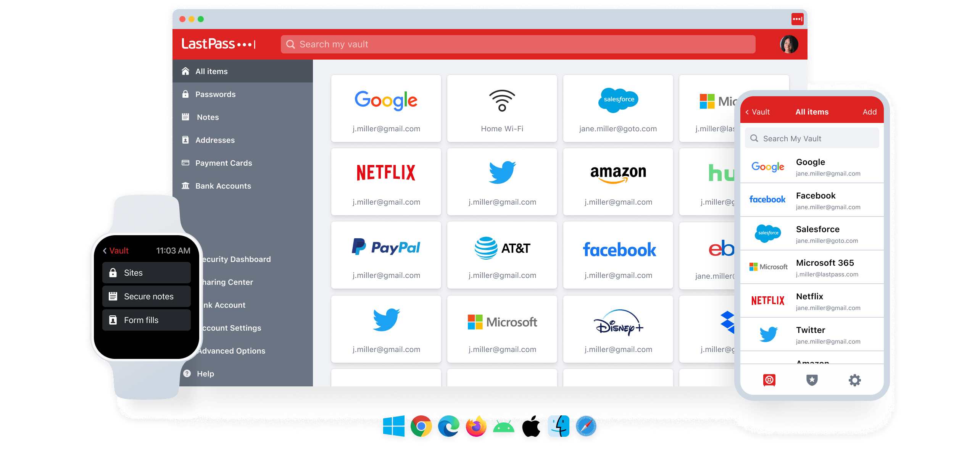This screenshot has height=449, width=980.
Task: Tap the security shield icon in phone bottom bar
Action: [812, 380]
